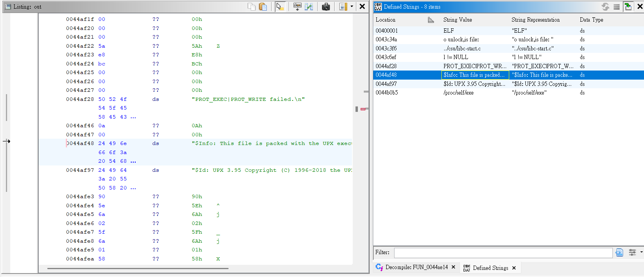Click the 90h value at 0044afe3
The image size is (644, 277).
pos(197,197)
